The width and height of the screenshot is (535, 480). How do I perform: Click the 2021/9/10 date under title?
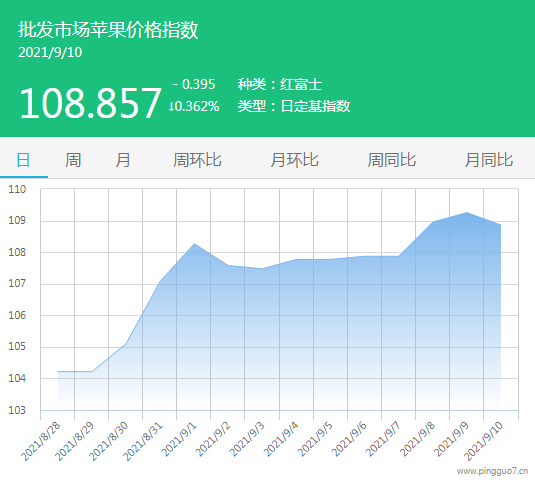[x=50, y=53]
